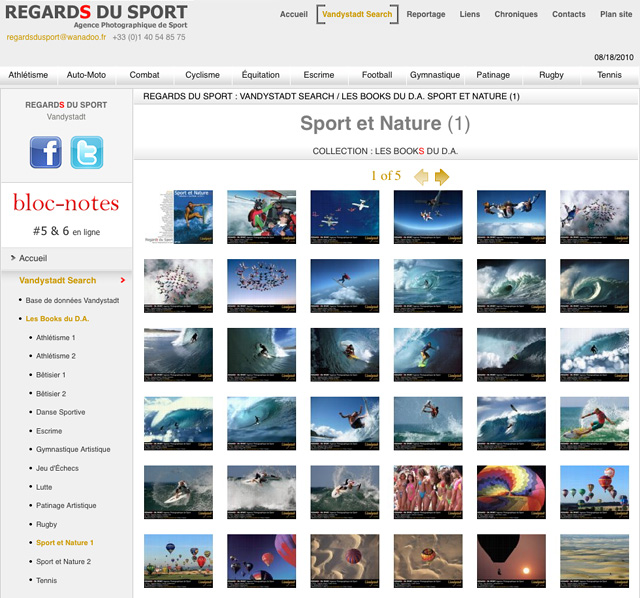Open Lutte in sidebar
The width and height of the screenshot is (640, 598).
pos(44,487)
